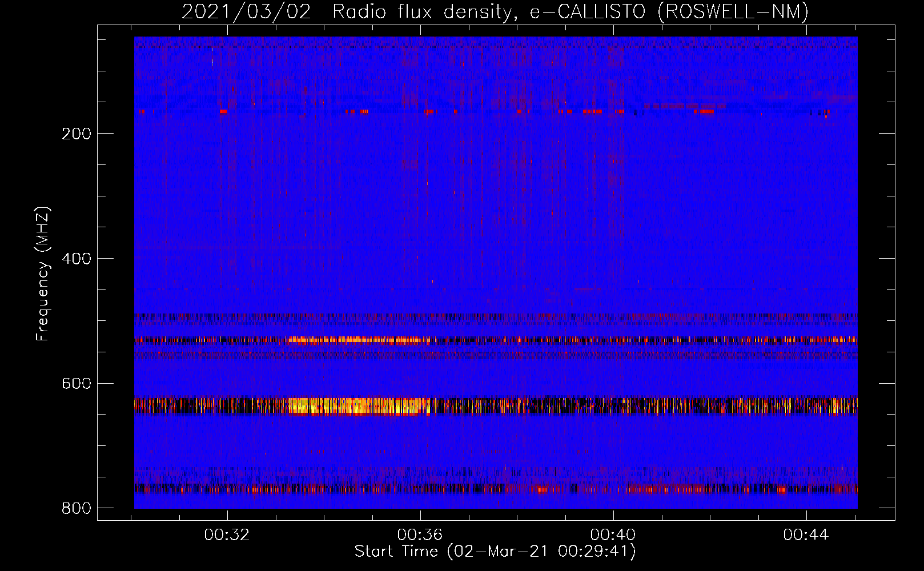924x571 pixels.
Task: Click the 200 frequency tick label
Action: point(77,134)
